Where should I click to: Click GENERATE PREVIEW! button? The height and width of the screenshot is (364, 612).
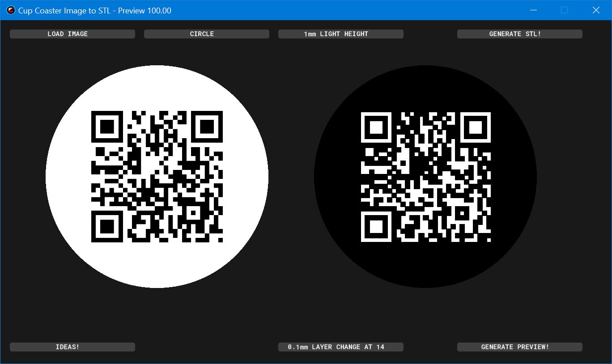tap(520, 347)
